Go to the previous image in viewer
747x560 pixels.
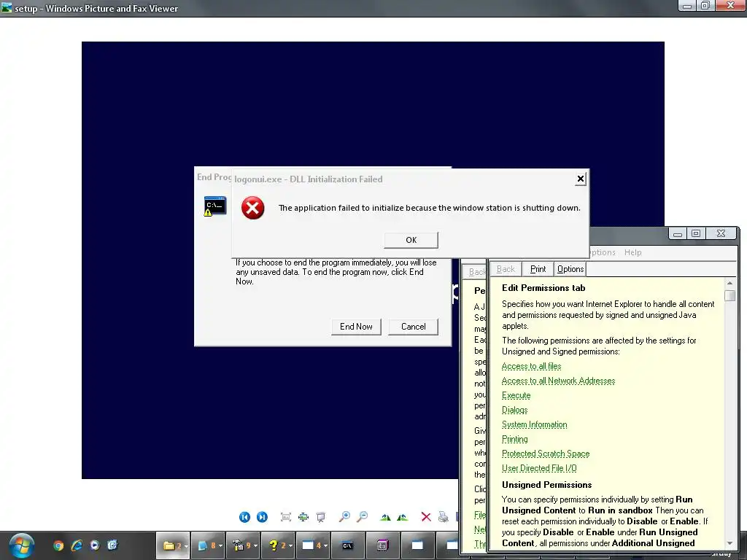244,517
